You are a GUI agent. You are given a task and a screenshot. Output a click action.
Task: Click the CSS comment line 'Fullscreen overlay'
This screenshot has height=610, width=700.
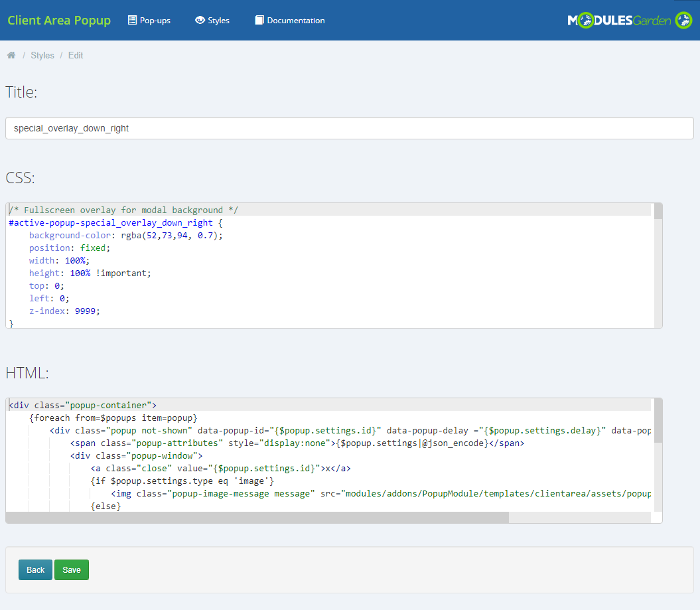point(123,210)
